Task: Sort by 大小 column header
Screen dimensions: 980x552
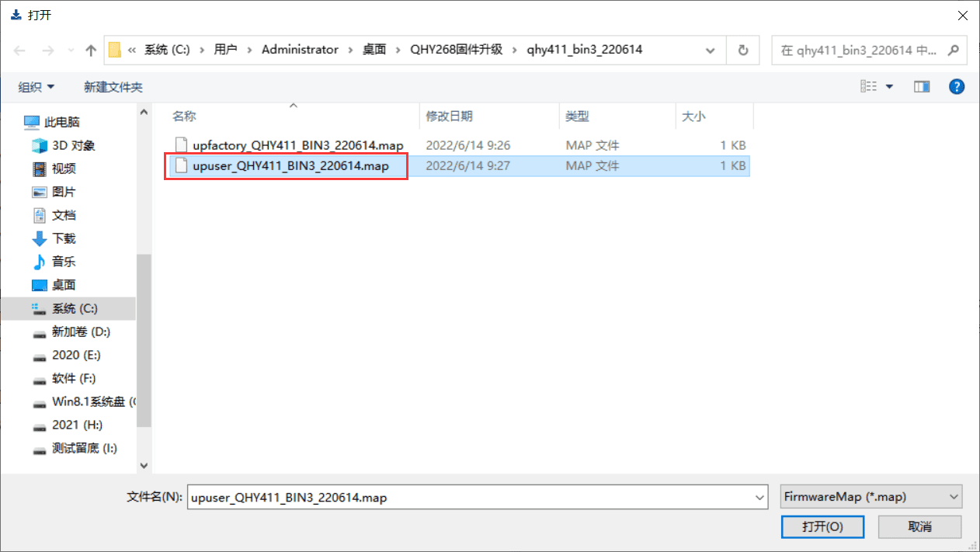Action: pos(693,116)
